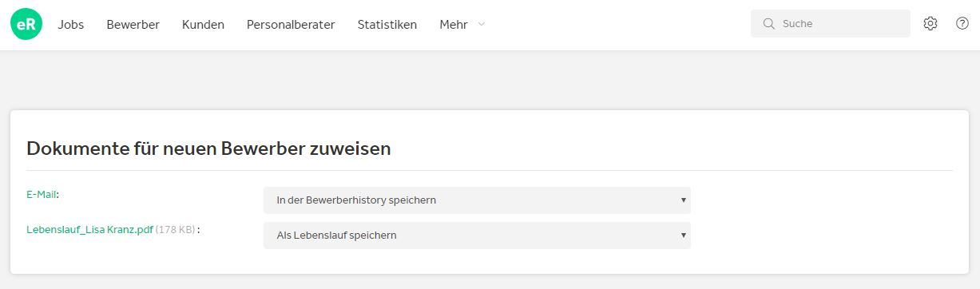
Task: Expand the chevron next to Mehr
Action: 481,24
